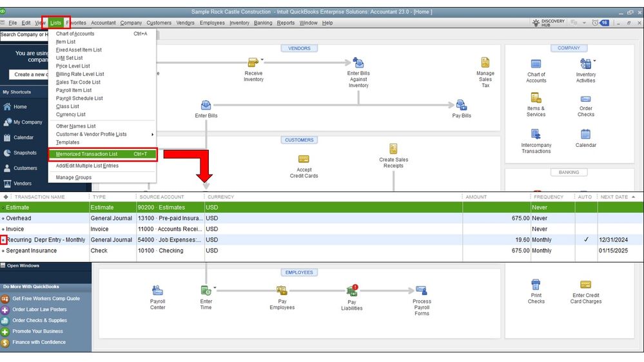The height and width of the screenshot is (362, 644).
Task: Click Create a new company button
Action: [x=29, y=75]
